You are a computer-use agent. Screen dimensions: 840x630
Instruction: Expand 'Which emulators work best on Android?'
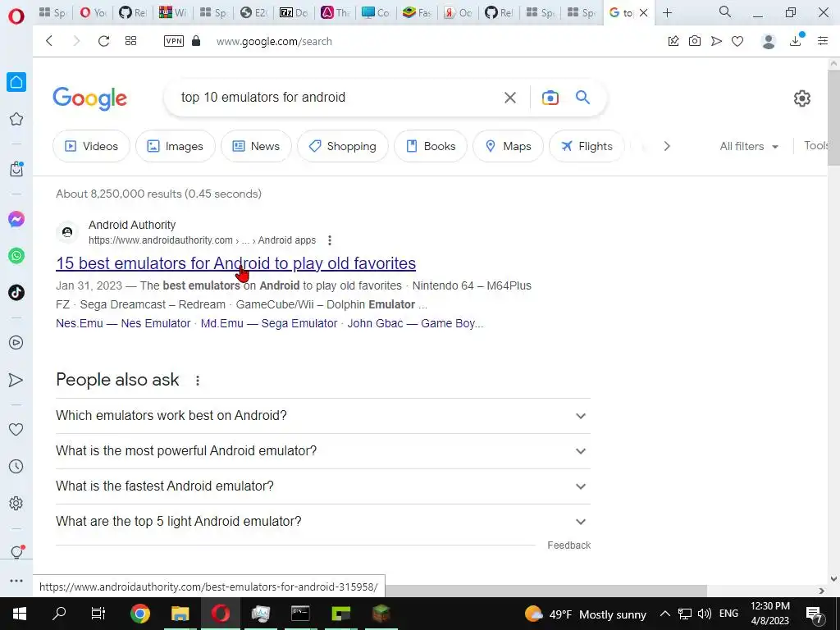(323, 416)
